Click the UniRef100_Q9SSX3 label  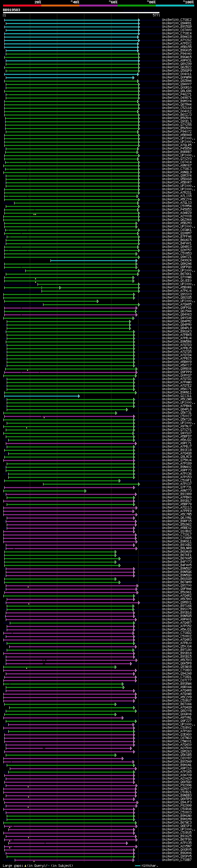176,294
